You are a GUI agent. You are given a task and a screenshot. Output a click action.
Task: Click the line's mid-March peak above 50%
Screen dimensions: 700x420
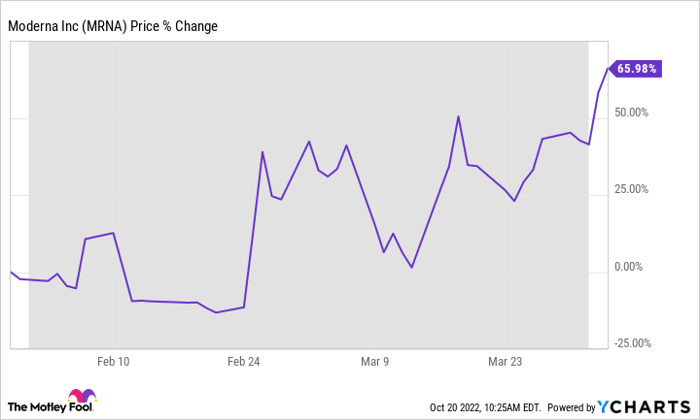pyautogui.click(x=458, y=117)
